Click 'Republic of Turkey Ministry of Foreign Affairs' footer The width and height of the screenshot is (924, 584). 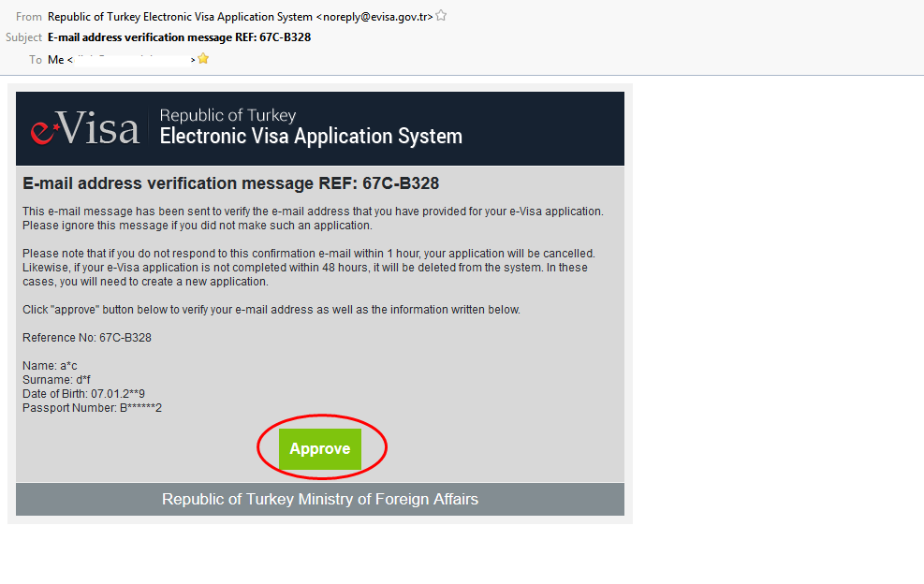(320, 499)
